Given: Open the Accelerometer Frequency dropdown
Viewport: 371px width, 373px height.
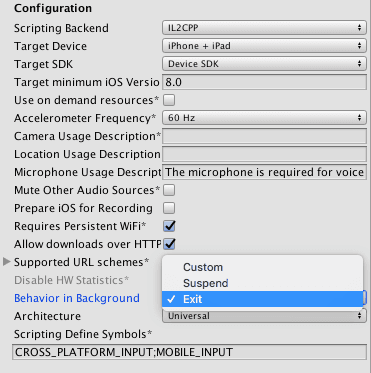Looking at the screenshot, I should 264,118.
